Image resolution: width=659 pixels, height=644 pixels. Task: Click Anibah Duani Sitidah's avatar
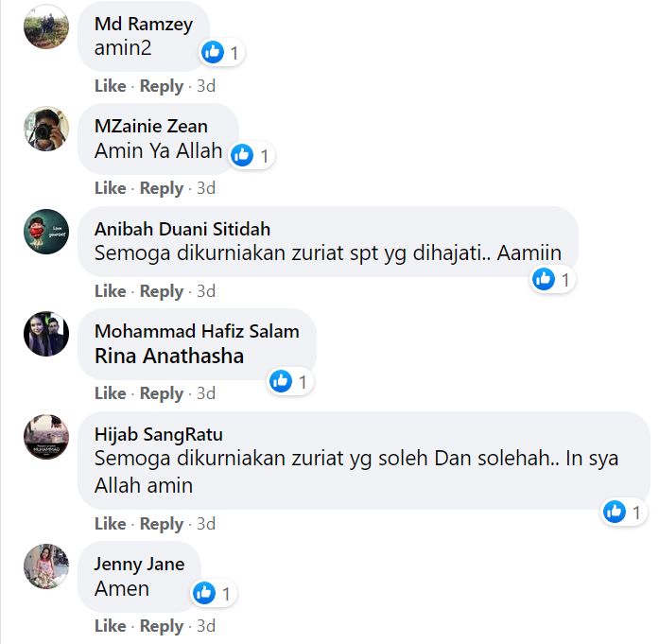45,232
